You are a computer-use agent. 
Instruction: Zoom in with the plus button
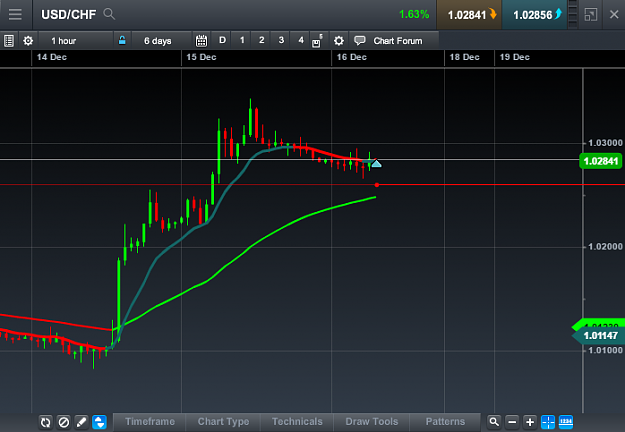(530, 422)
